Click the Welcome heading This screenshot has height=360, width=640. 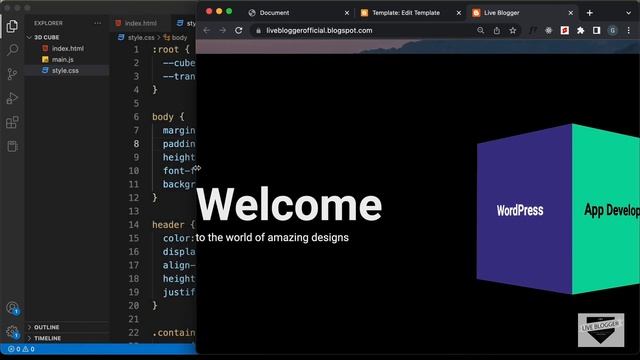pos(289,204)
